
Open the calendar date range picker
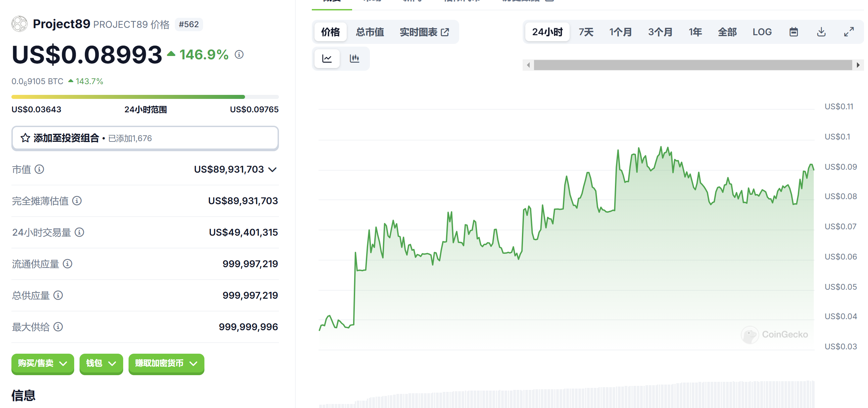click(794, 32)
